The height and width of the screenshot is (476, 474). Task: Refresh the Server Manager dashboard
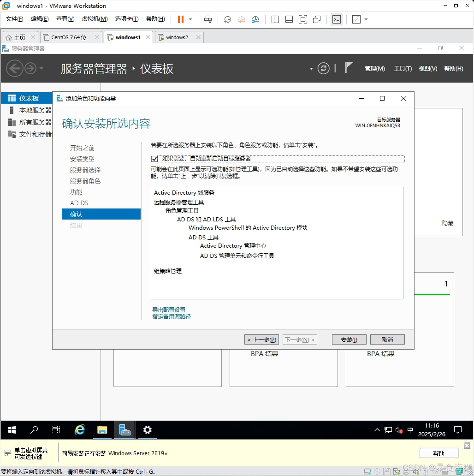(324, 68)
